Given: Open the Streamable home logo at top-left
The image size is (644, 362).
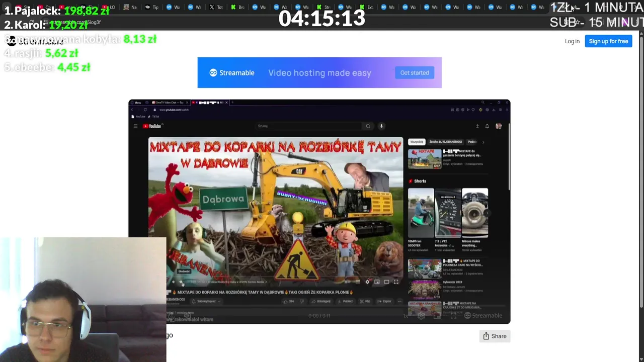Looking at the screenshot, I should click(x=35, y=41).
